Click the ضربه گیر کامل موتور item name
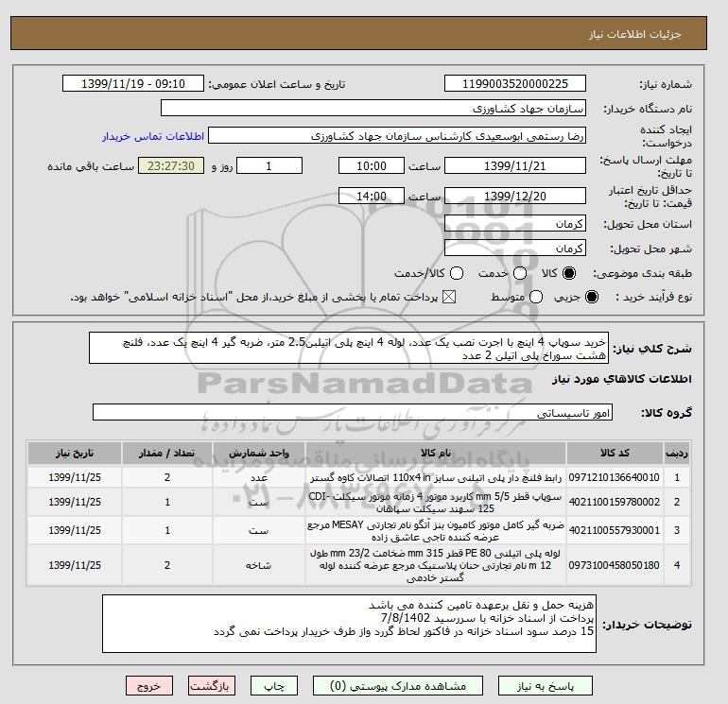728x704 pixels. pos(436,531)
